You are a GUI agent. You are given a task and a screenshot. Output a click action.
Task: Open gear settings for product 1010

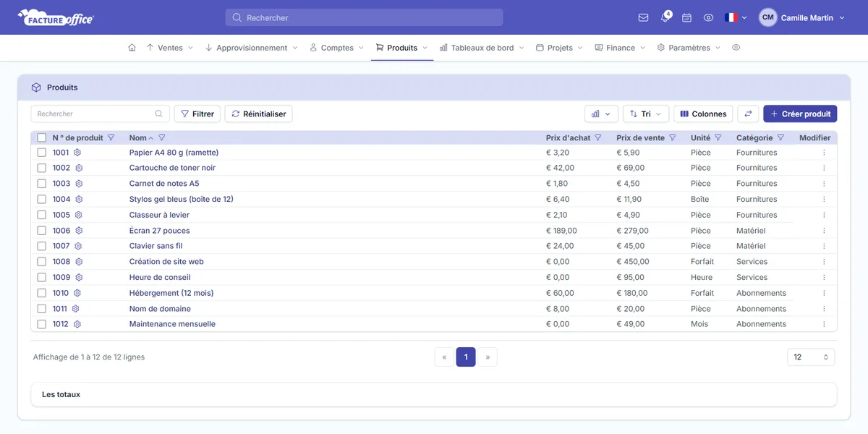tap(77, 293)
